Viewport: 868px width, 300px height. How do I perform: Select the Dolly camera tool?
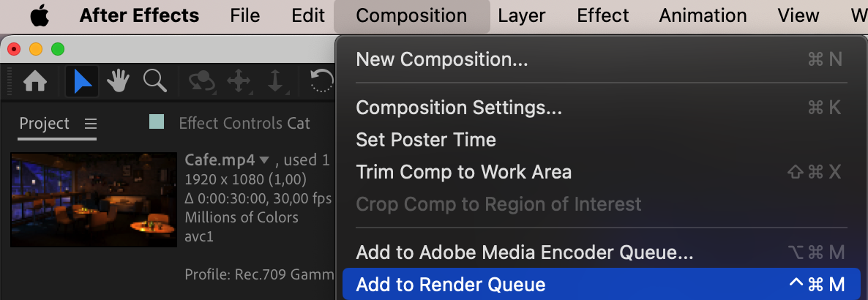tap(275, 81)
